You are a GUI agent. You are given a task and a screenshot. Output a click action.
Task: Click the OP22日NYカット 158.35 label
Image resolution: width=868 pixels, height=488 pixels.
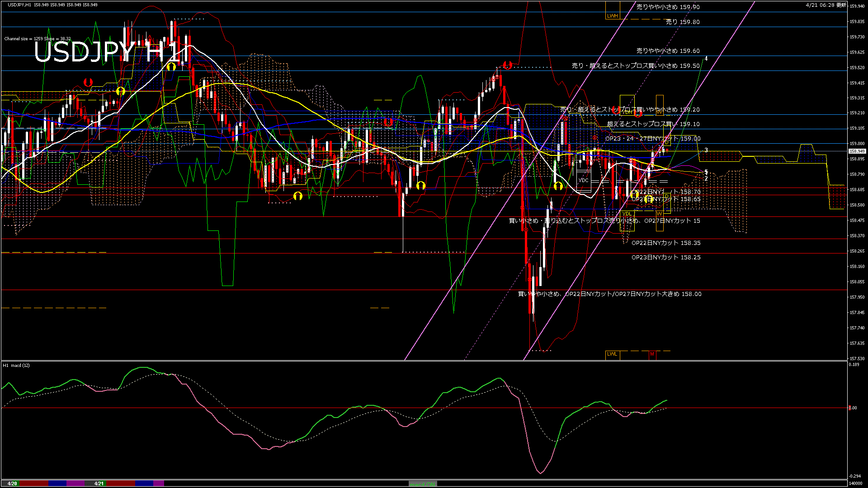tap(666, 243)
